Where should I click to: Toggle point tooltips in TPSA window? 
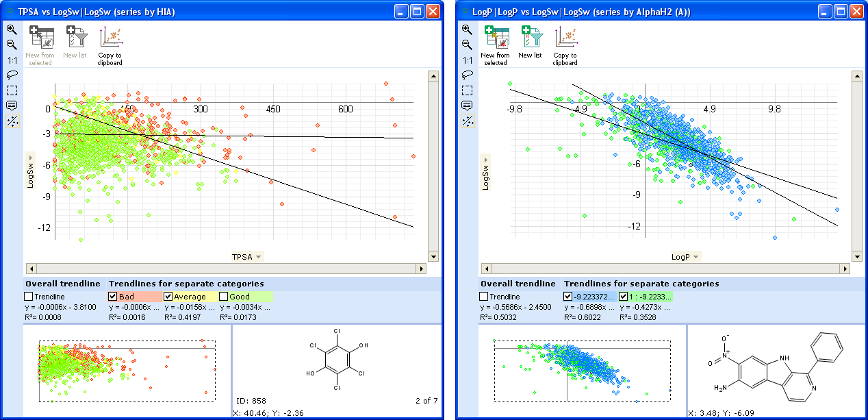pyautogui.click(x=12, y=105)
